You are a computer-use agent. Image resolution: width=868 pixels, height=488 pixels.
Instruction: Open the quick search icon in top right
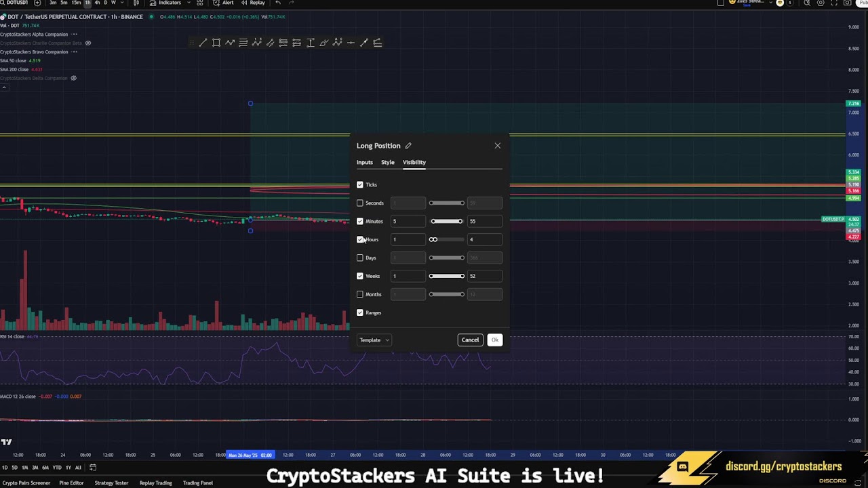pos(807,3)
